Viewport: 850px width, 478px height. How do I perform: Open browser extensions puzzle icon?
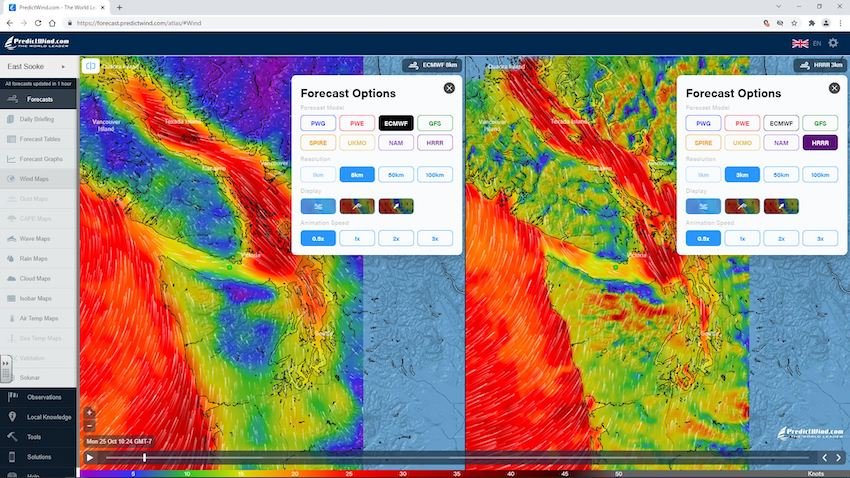point(812,23)
